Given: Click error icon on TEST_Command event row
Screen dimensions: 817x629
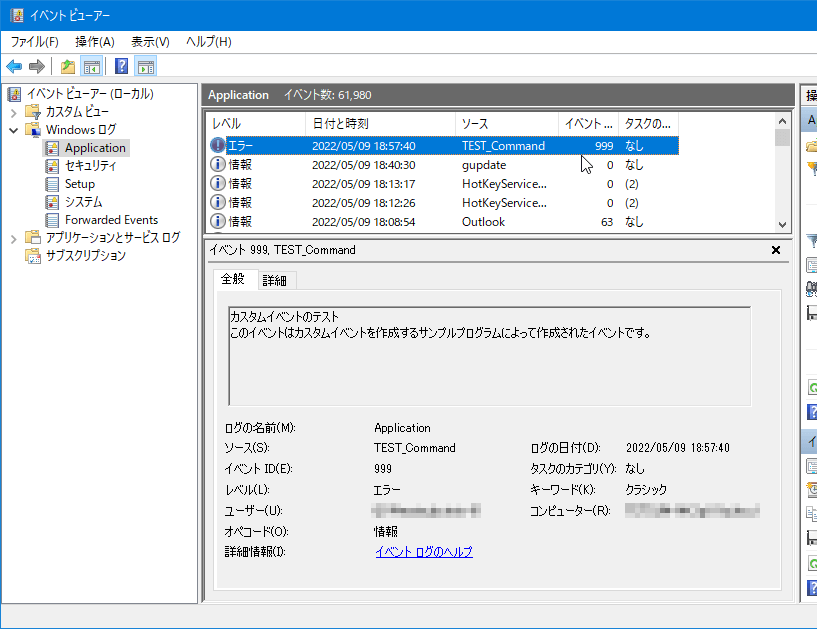Looking at the screenshot, I should (218, 146).
